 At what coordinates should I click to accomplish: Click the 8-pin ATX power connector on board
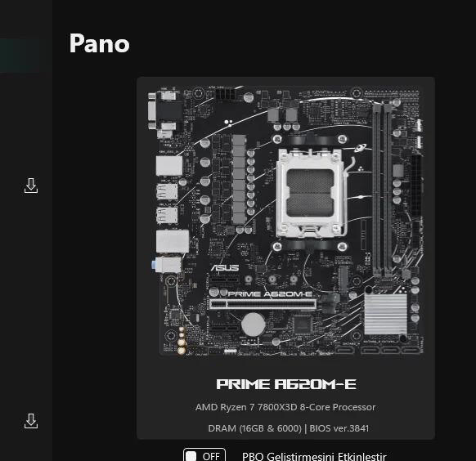click(225, 94)
